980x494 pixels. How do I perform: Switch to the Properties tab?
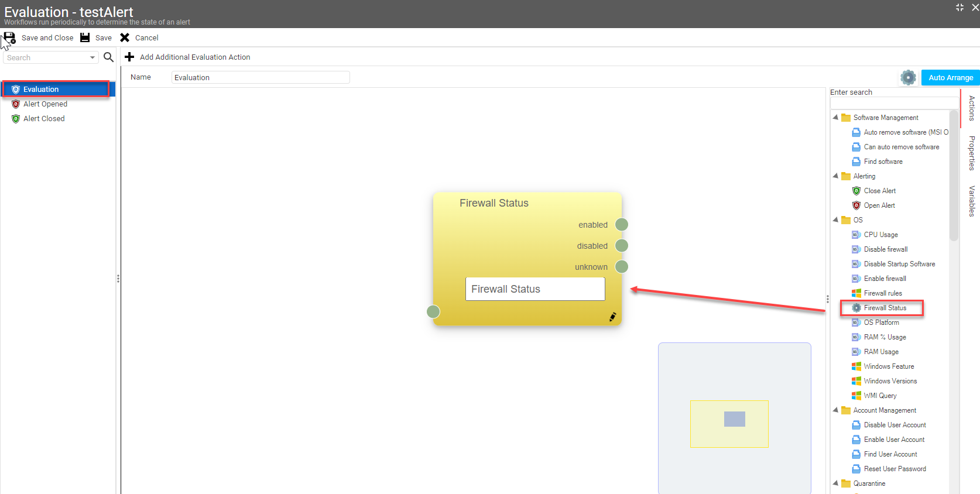pos(972,153)
